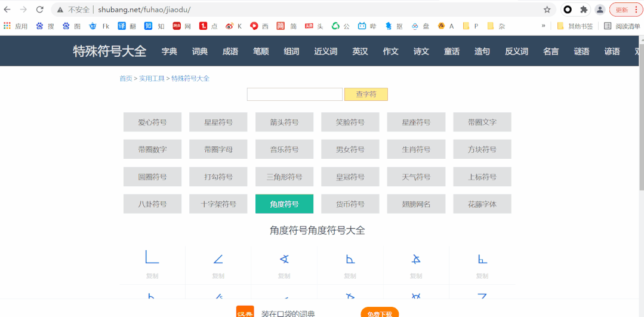Open the 应用 apps grid bookmark

click(15, 26)
